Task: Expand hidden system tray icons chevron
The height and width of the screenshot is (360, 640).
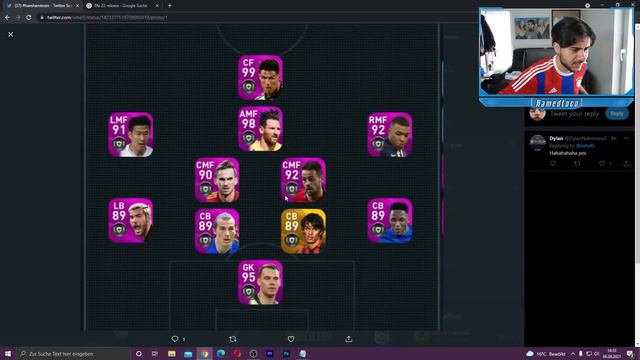Action: tap(573, 353)
